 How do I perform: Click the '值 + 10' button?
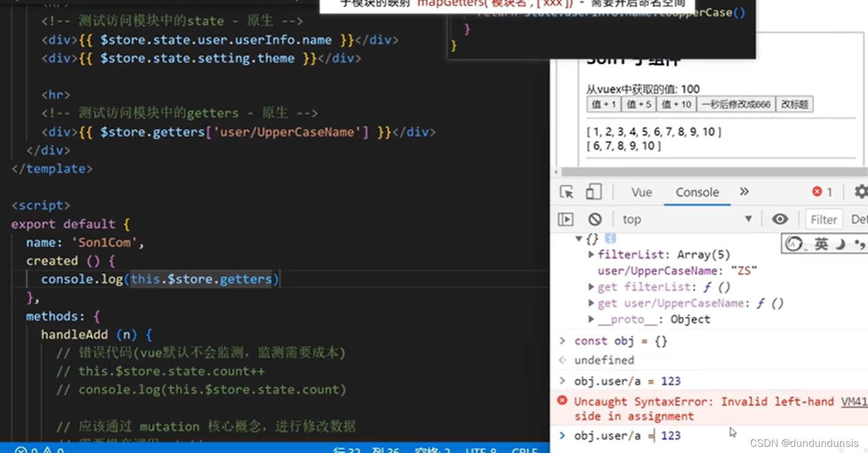pos(676,104)
